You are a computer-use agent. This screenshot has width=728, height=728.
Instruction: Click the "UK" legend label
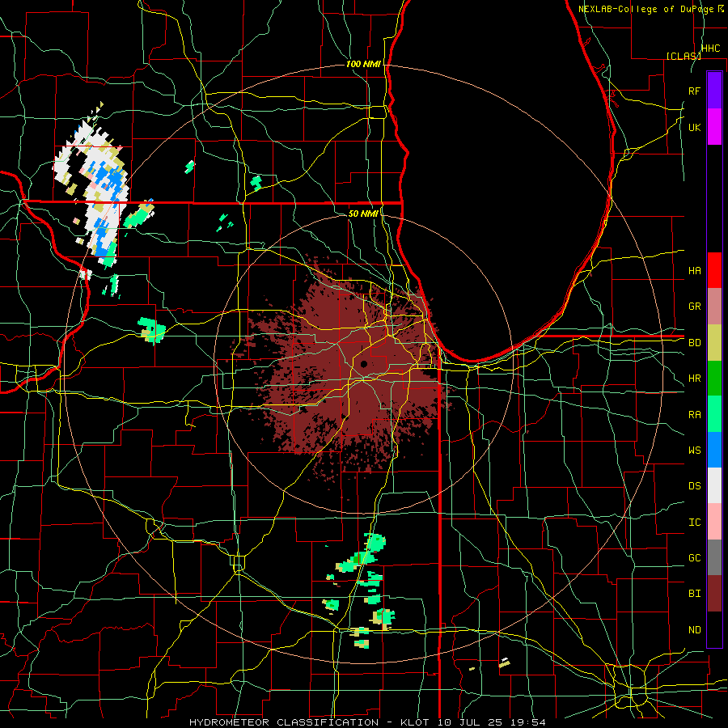(694, 127)
